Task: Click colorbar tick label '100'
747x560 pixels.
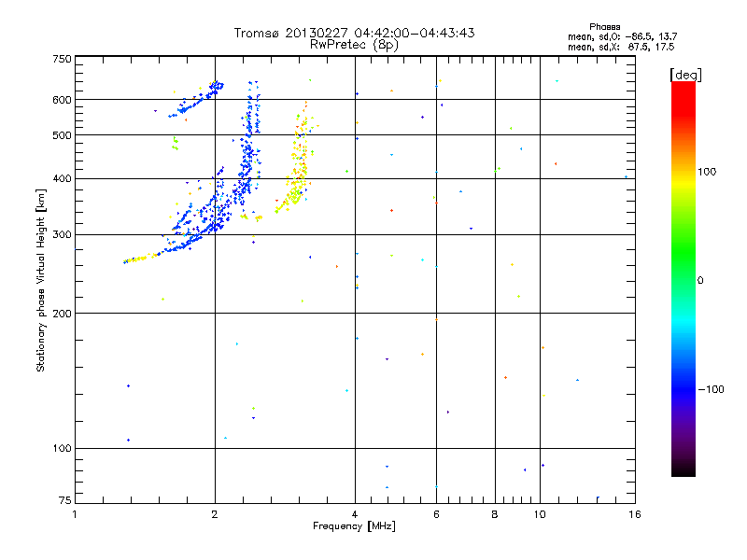Action: pos(707,172)
